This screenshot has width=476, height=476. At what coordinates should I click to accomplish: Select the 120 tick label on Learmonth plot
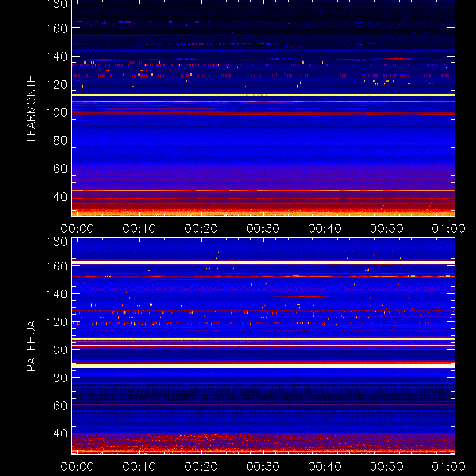(x=57, y=84)
